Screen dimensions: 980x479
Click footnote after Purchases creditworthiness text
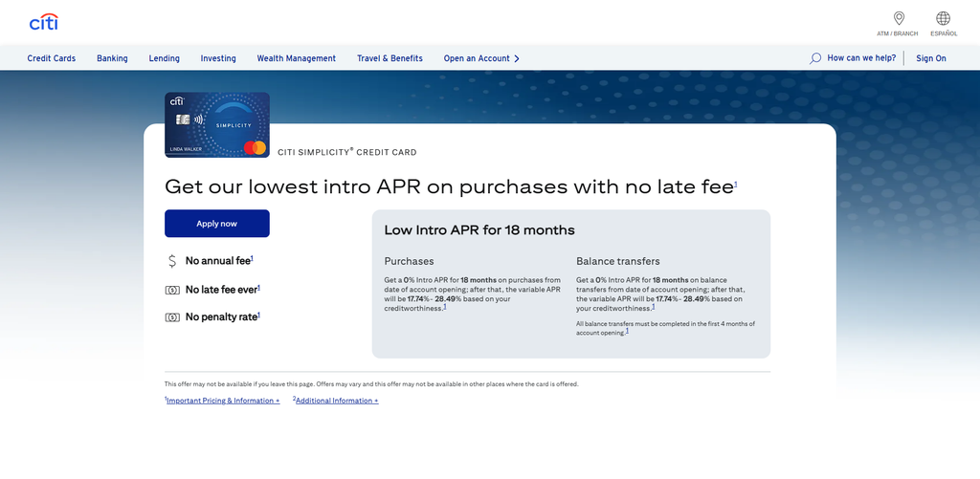tap(445, 306)
